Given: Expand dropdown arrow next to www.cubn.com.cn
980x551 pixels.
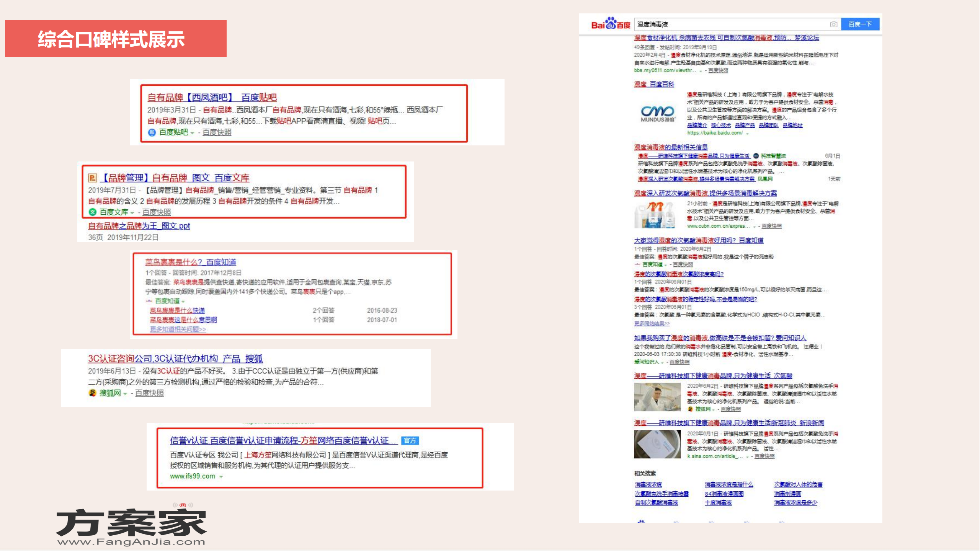Looking at the screenshot, I should coord(755,227).
